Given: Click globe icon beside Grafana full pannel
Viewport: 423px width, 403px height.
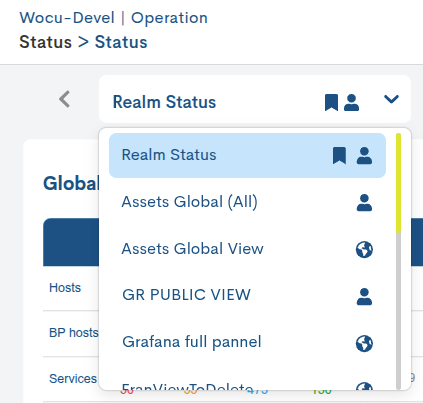Looking at the screenshot, I should click(364, 343).
